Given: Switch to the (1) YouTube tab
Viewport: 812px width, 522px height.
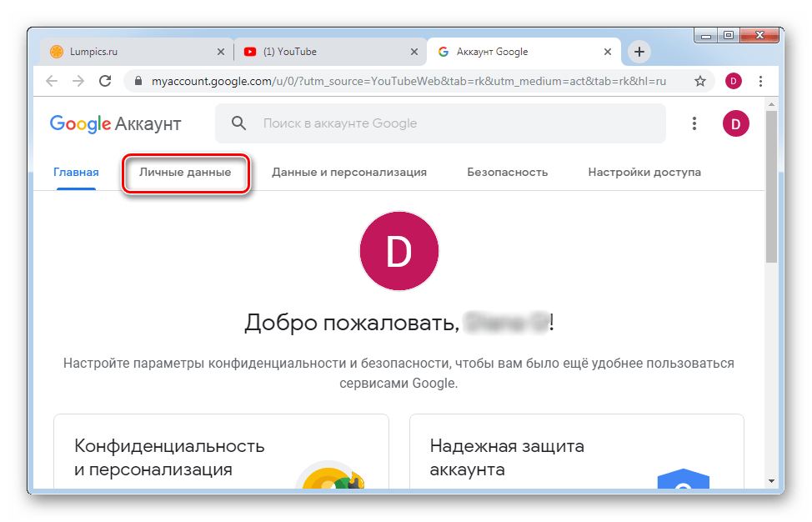Looking at the screenshot, I should (x=329, y=52).
